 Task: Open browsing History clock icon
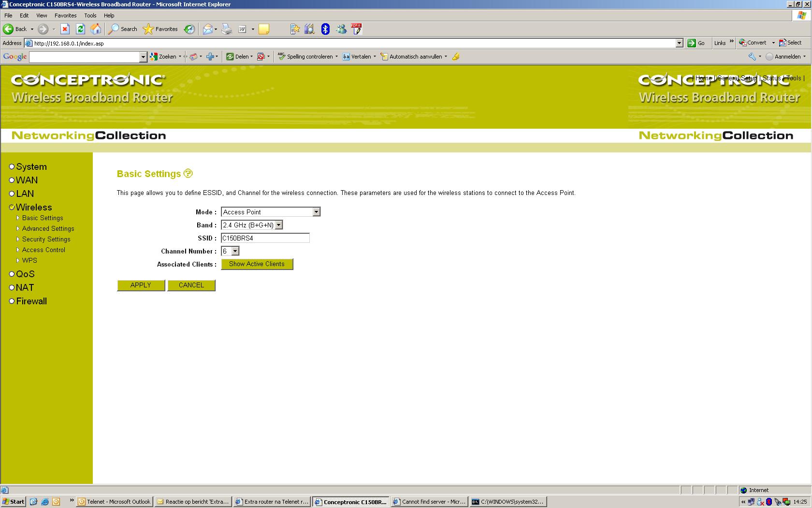(x=189, y=29)
